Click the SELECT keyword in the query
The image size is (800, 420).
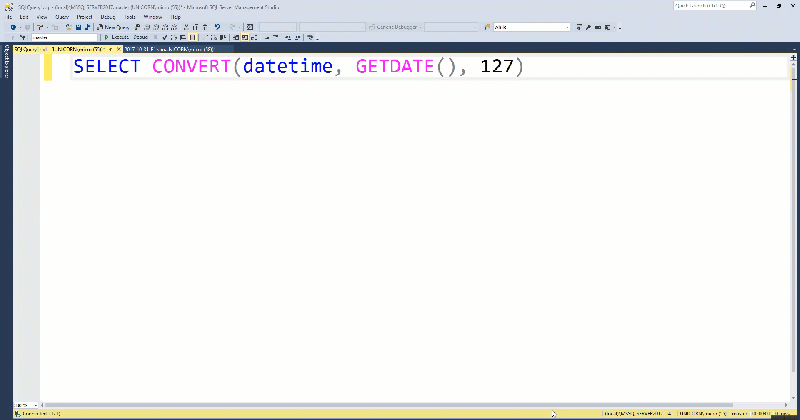click(x=107, y=66)
